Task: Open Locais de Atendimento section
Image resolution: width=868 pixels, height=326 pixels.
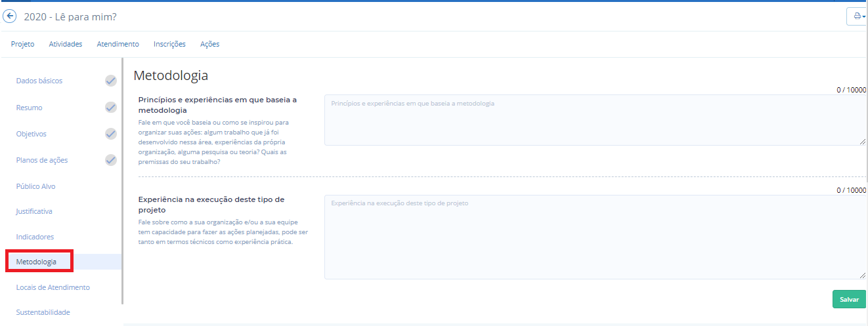Action: click(x=53, y=287)
